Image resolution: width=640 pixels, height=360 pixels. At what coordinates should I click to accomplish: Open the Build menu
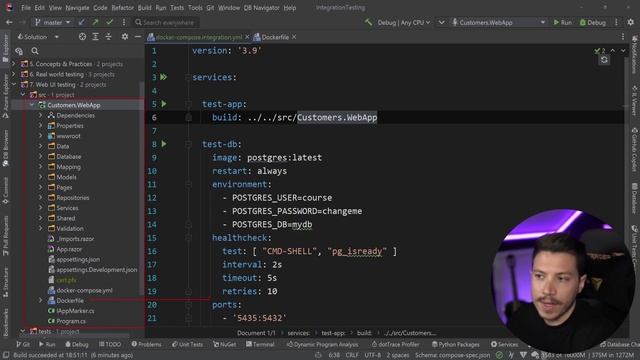(x=144, y=8)
